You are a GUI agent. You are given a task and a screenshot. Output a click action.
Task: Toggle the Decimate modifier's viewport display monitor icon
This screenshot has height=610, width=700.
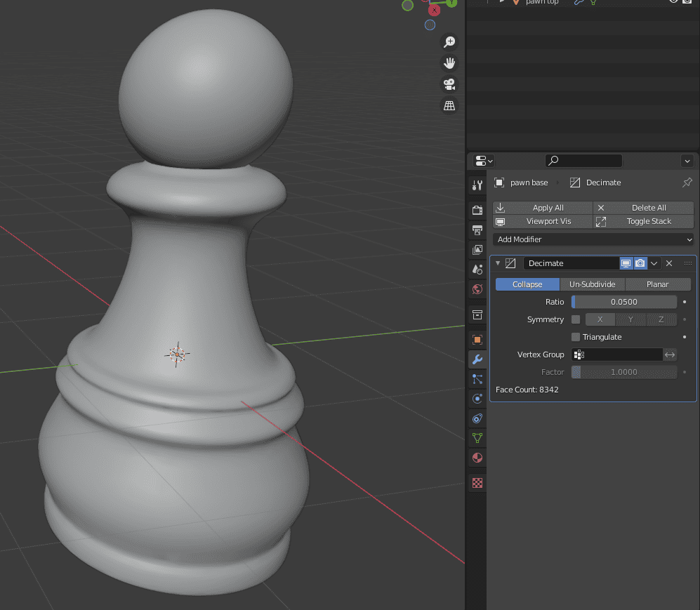[625, 263]
